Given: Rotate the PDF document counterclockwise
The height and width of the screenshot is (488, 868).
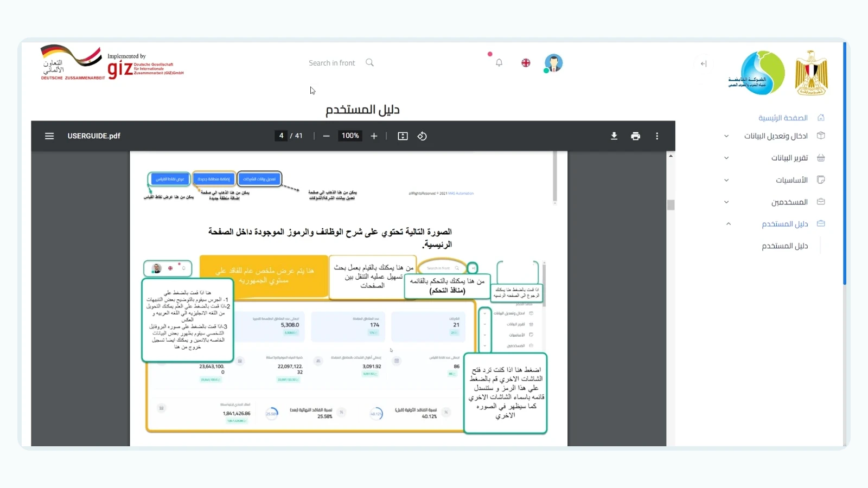Looking at the screenshot, I should [x=422, y=136].
